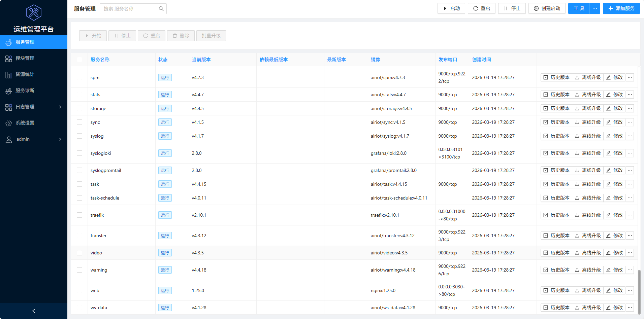Click the pencil icon to 修改 spm service

tap(608, 77)
